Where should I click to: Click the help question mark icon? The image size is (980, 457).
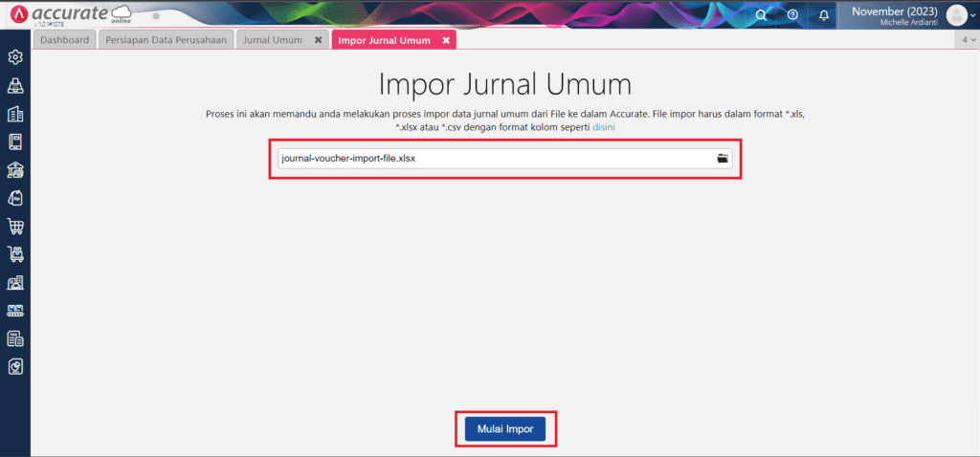coord(792,15)
